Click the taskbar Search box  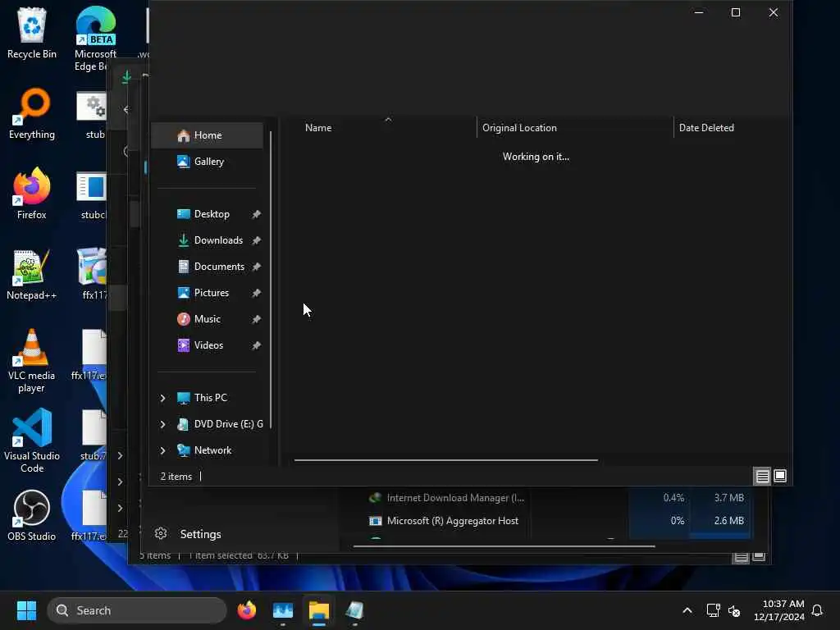click(x=137, y=610)
